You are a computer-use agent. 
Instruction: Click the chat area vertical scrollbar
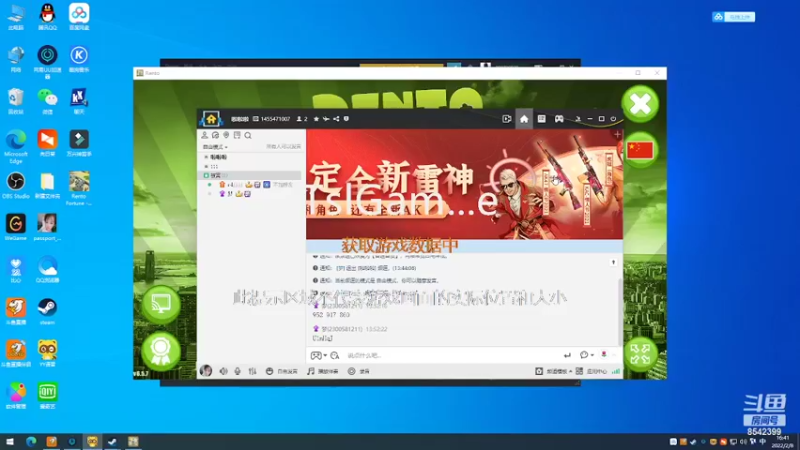tap(620, 311)
